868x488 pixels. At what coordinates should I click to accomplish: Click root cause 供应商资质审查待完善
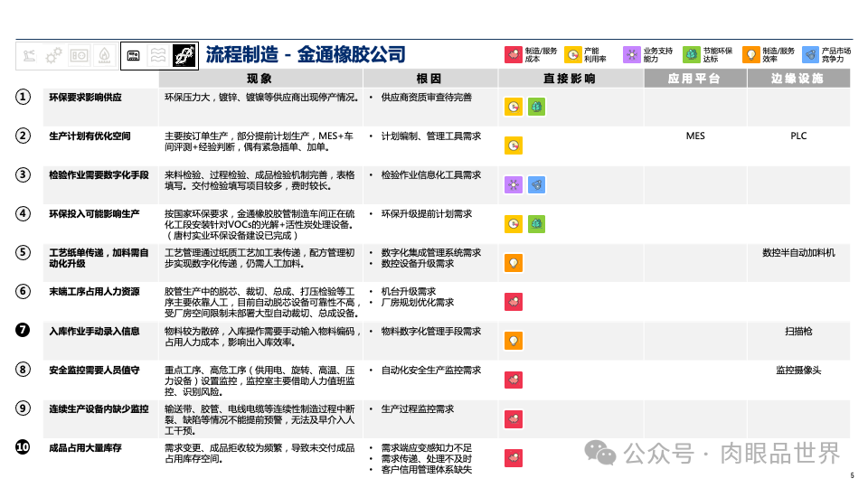tap(426, 98)
